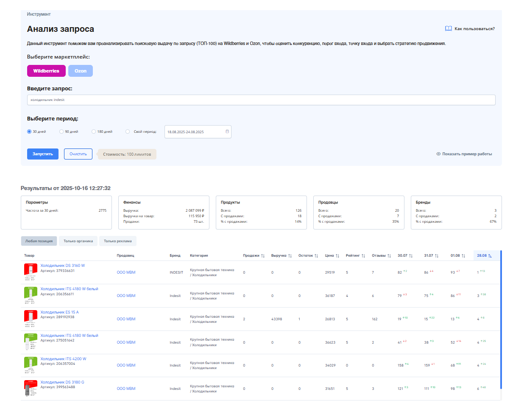Click the search query input field

tap(261, 100)
